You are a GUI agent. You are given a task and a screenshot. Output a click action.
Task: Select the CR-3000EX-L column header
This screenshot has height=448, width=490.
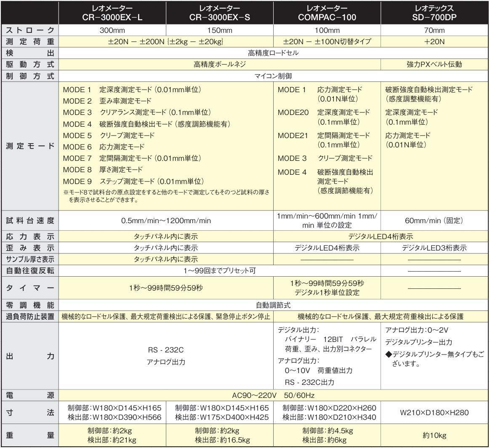point(112,12)
